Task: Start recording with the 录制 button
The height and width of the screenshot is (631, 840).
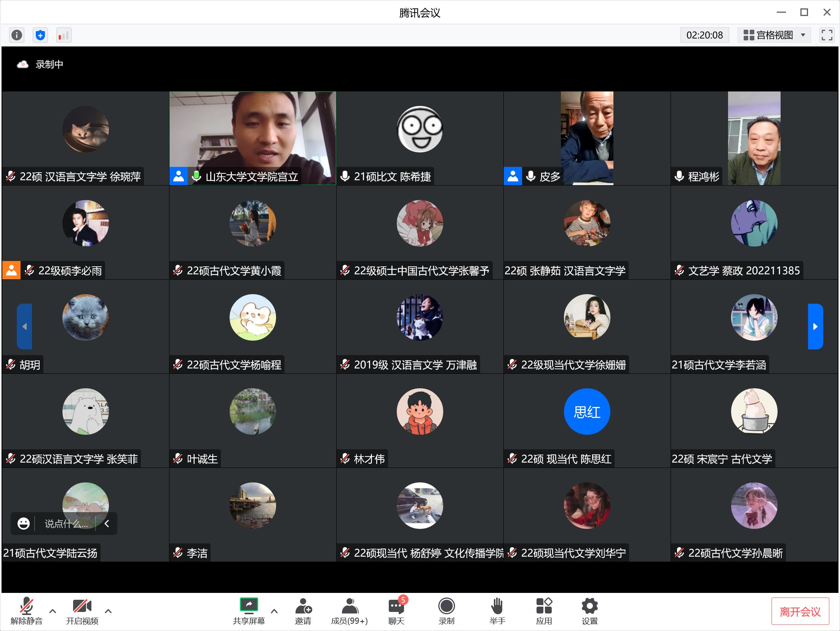Action: [x=446, y=611]
